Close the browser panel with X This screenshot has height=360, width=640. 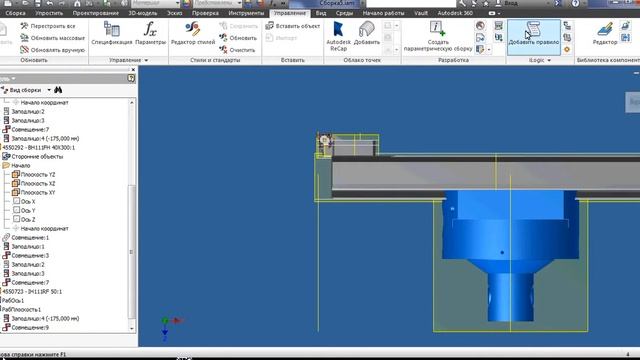click(x=133, y=70)
